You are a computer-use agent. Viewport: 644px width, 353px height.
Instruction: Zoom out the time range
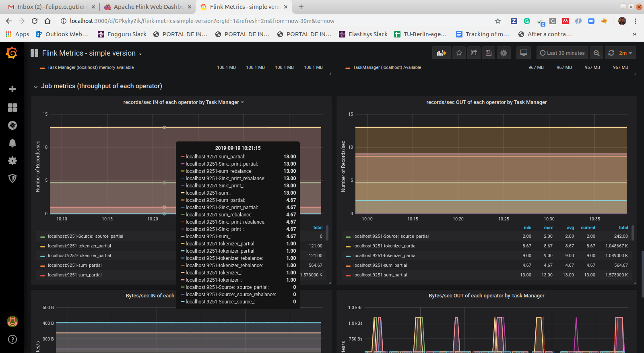597,53
